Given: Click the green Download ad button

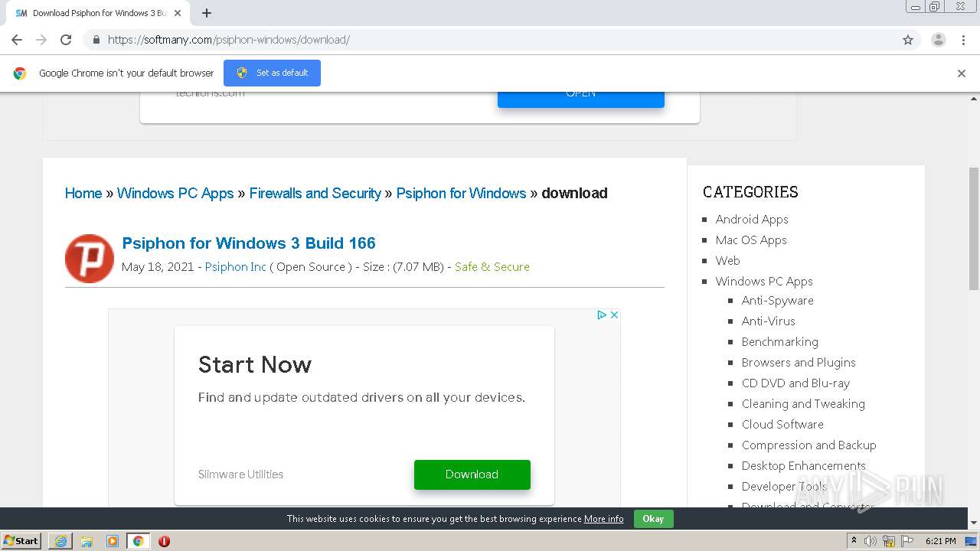Looking at the screenshot, I should pos(472,474).
